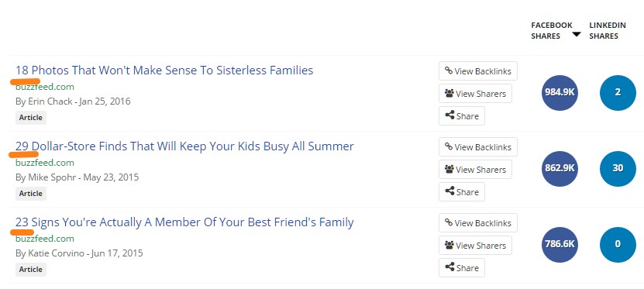This screenshot has height=289, width=644.
Task: Click the 786.6K Facebook shares circle
Action: (x=560, y=245)
